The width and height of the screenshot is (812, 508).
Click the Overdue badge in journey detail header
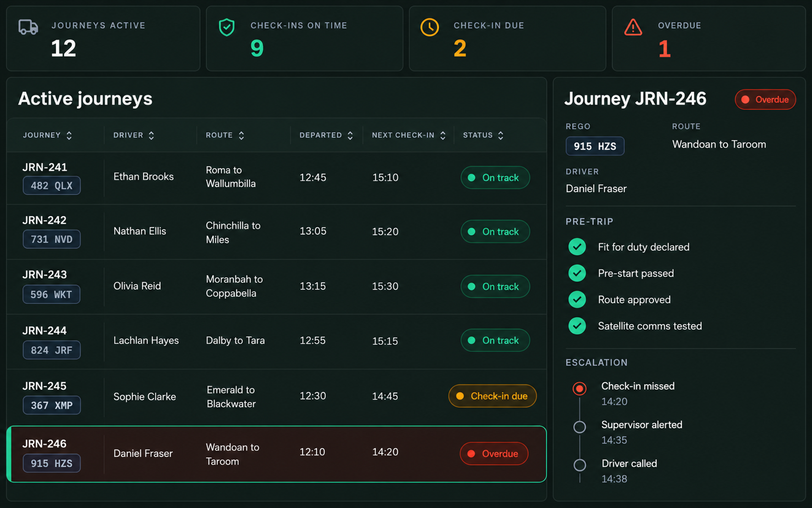point(765,100)
